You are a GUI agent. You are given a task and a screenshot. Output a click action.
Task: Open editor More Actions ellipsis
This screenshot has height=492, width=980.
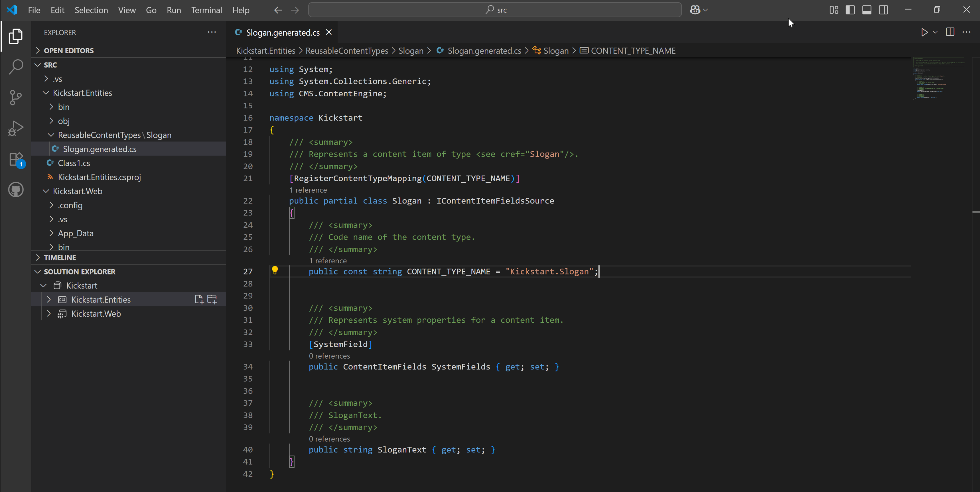coord(966,32)
